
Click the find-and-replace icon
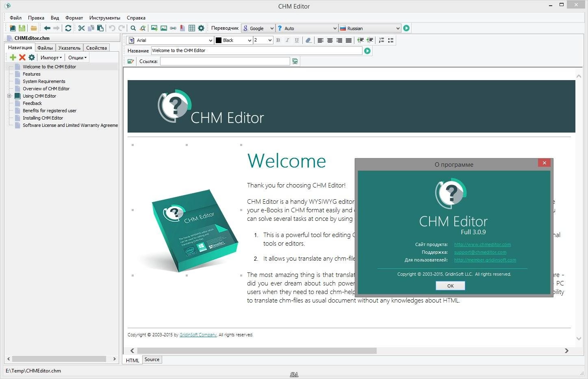click(x=143, y=28)
